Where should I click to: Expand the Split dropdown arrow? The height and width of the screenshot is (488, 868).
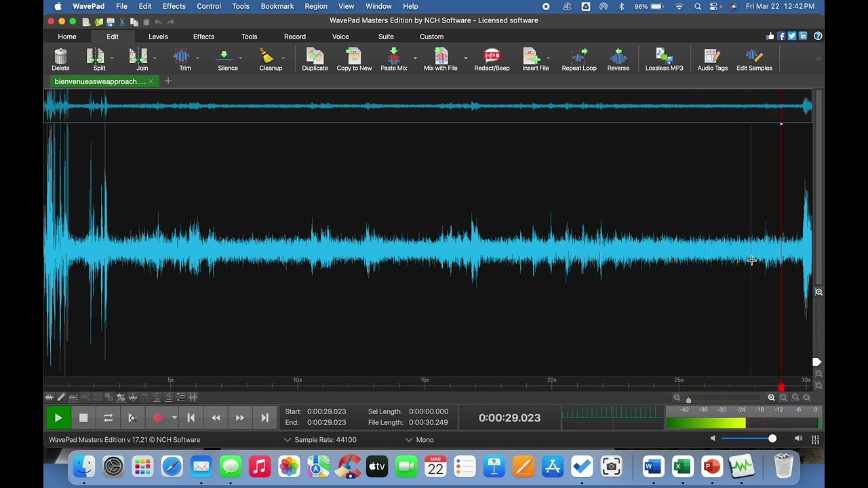[112, 58]
